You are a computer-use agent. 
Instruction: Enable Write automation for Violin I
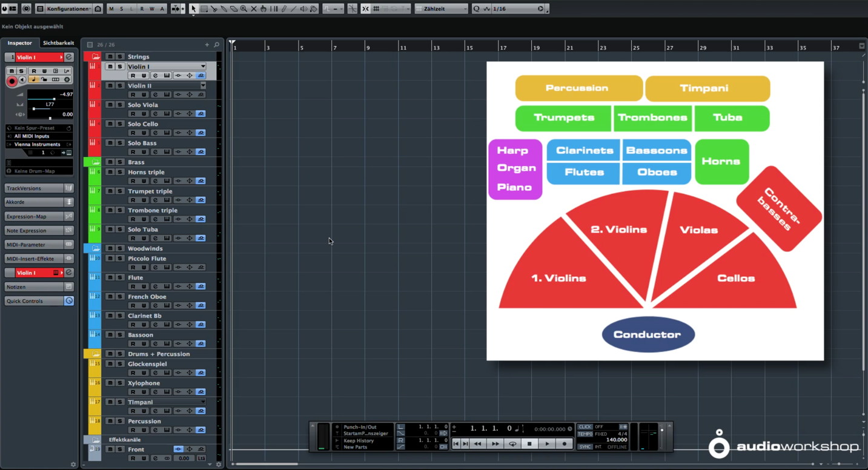45,71
